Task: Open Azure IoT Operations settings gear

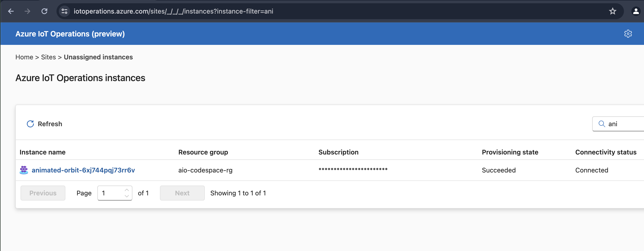Action: (628, 33)
